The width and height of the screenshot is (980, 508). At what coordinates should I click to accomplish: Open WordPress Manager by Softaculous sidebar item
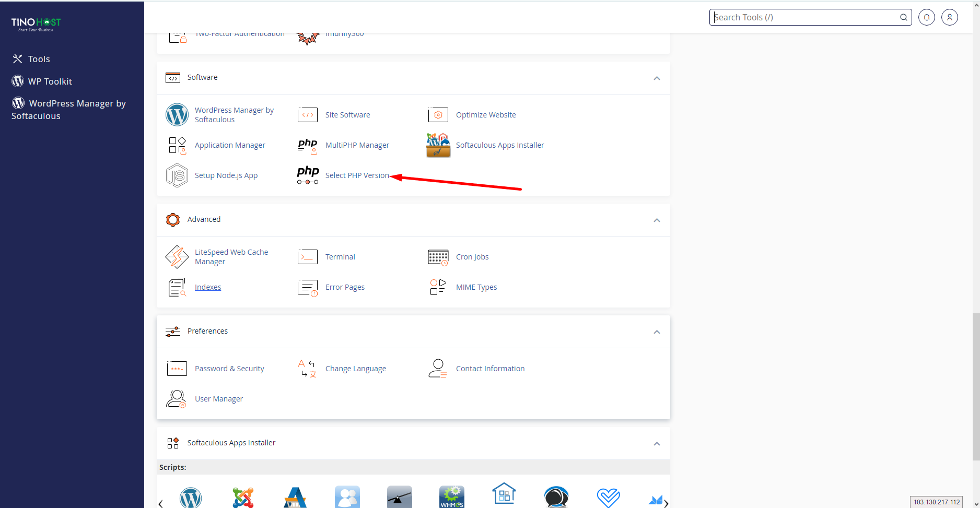pyautogui.click(x=68, y=110)
